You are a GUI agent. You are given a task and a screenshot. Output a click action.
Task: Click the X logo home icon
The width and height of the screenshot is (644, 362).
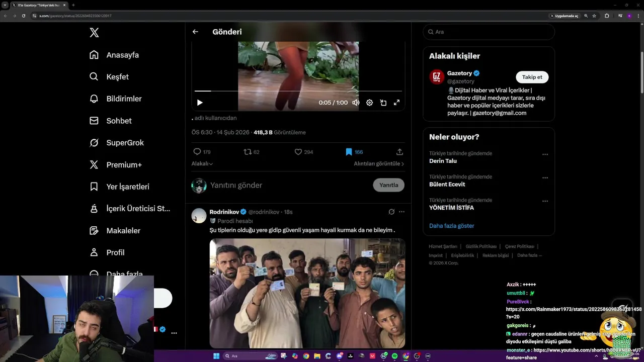pyautogui.click(x=94, y=33)
